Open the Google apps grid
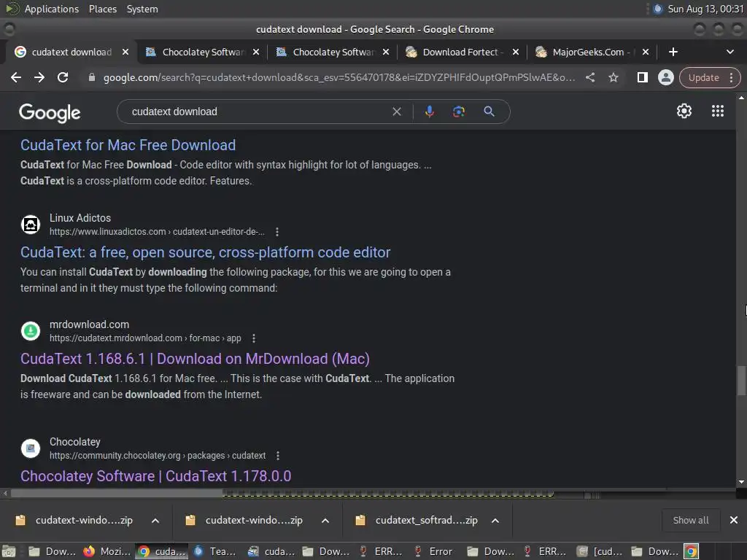Viewport: 747px width, 560px height. (x=718, y=111)
